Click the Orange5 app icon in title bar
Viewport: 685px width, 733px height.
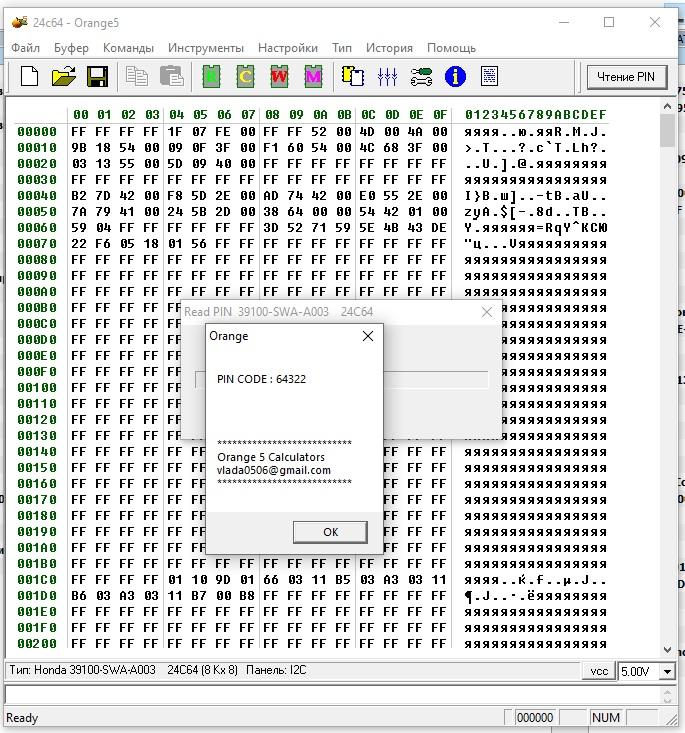tap(19, 22)
